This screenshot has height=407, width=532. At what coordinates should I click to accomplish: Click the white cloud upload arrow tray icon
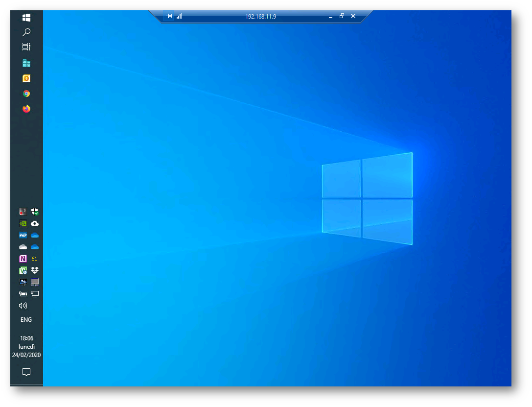[x=35, y=223]
